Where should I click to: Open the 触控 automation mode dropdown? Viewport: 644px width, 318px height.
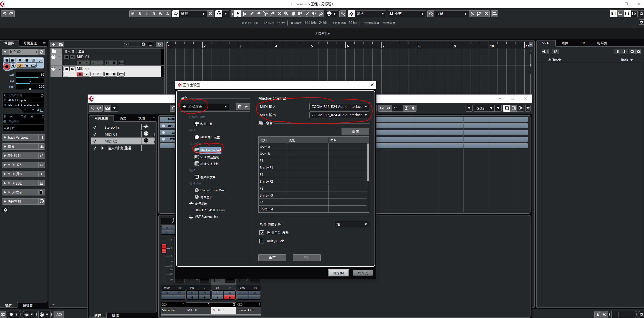(x=193, y=14)
